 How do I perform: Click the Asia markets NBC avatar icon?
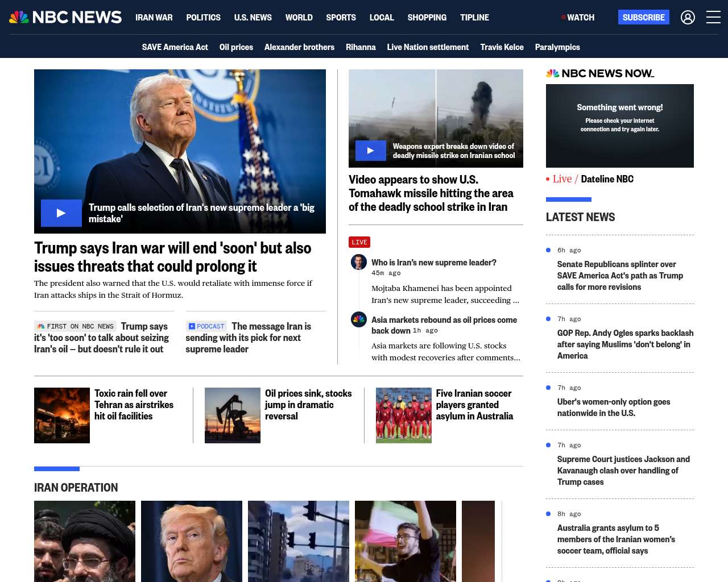pos(359,319)
